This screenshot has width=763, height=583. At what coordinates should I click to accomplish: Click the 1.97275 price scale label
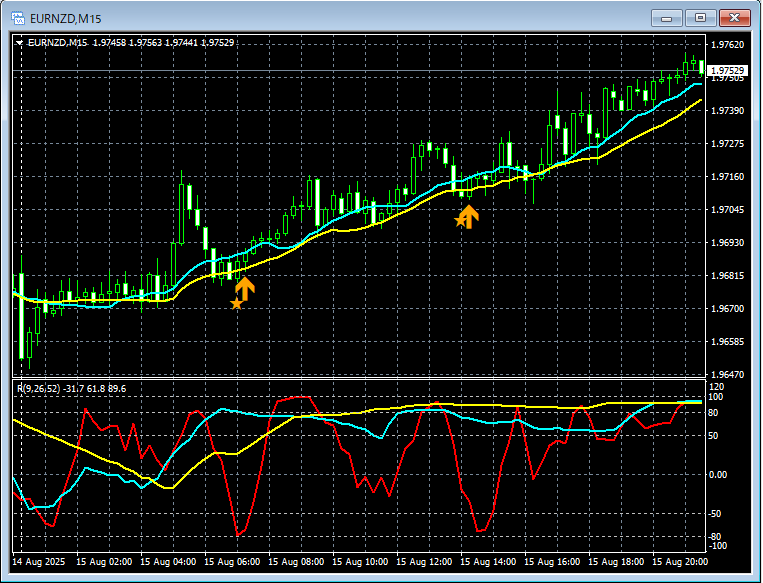pos(727,144)
